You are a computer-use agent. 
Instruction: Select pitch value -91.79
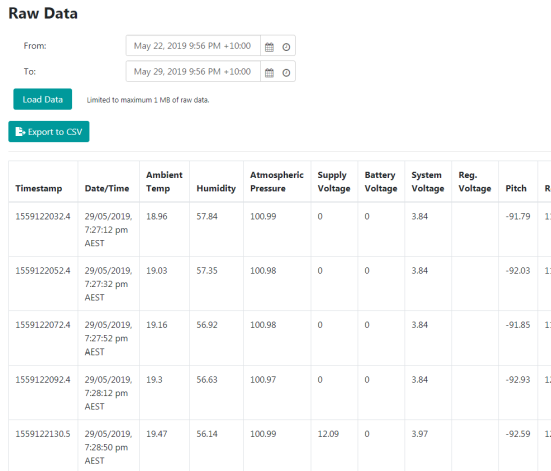518,217
